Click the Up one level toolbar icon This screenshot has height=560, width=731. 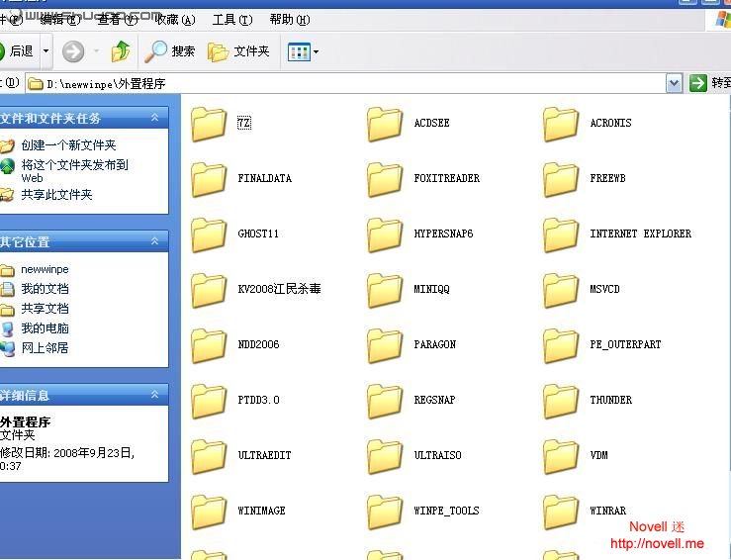pos(121,51)
